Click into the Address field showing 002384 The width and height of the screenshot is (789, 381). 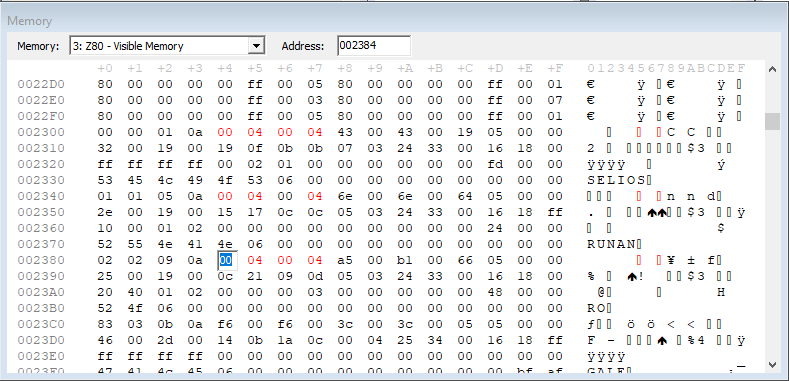click(x=374, y=46)
